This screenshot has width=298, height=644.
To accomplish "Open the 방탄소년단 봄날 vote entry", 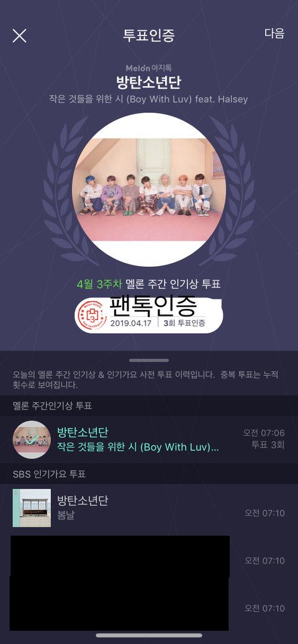I will (x=149, y=508).
